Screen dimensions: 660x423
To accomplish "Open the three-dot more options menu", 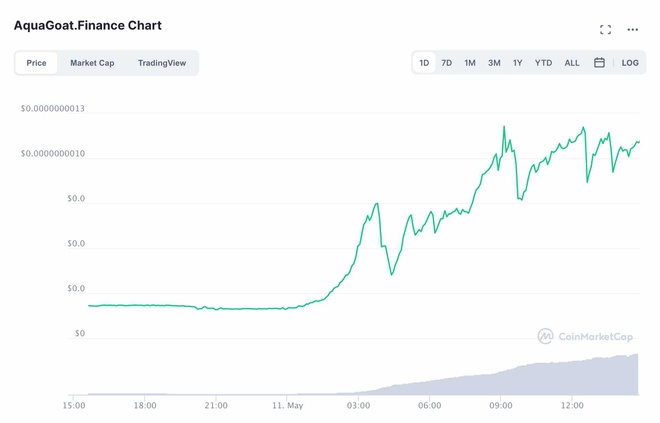I will 632,30.
